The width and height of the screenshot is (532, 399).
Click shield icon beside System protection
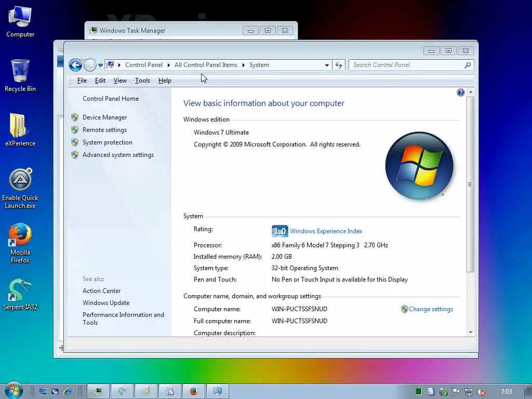(75, 142)
